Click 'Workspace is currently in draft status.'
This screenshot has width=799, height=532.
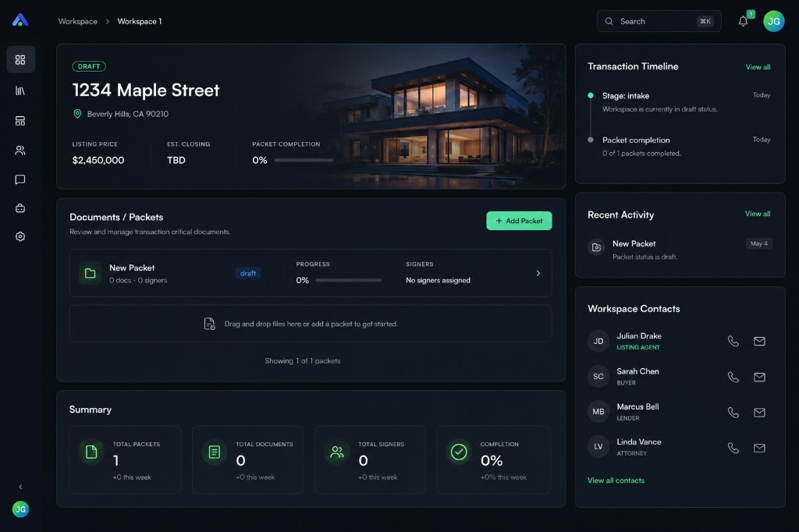(x=660, y=109)
